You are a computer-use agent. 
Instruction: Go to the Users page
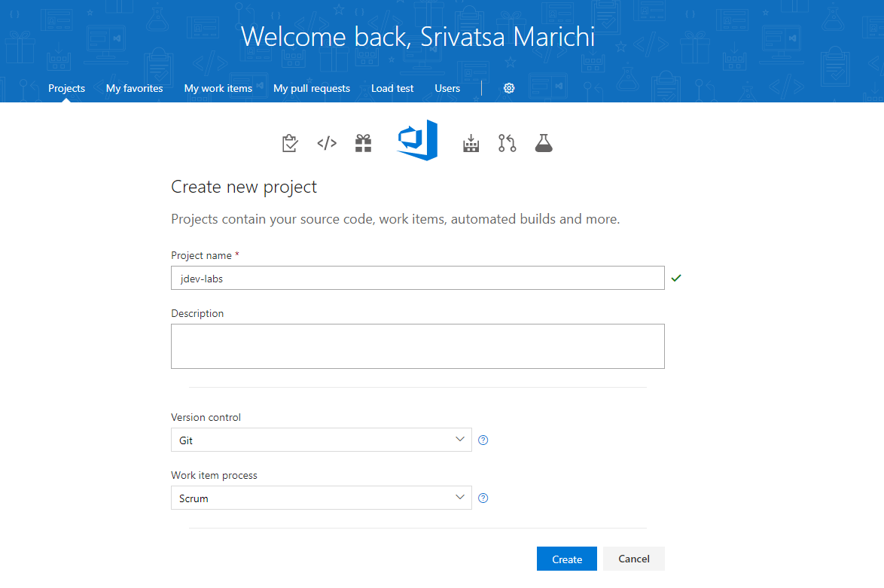coord(447,88)
